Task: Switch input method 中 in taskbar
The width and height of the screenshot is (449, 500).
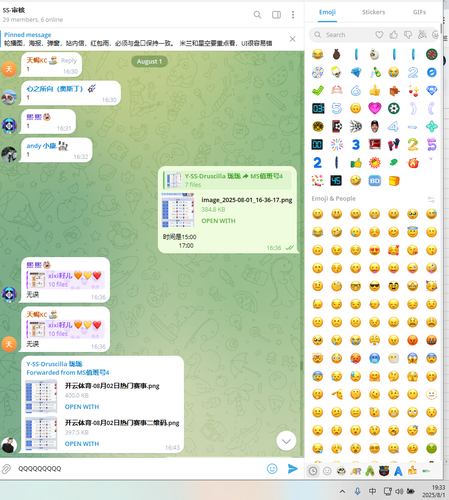Action: [x=372, y=491]
